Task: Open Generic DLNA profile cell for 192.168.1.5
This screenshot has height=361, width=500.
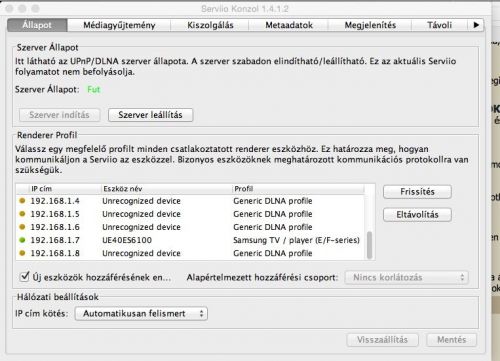Action: [273, 214]
